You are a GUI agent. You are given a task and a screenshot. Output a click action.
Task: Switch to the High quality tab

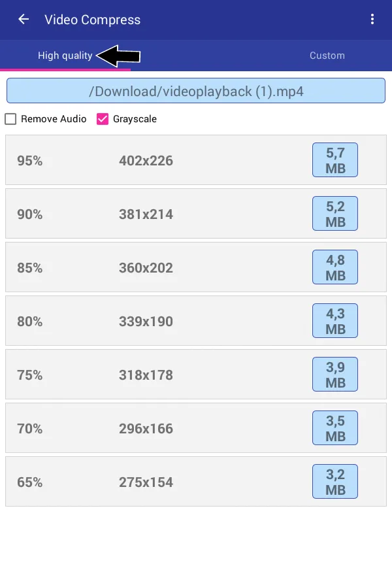(x=65, y=56)
